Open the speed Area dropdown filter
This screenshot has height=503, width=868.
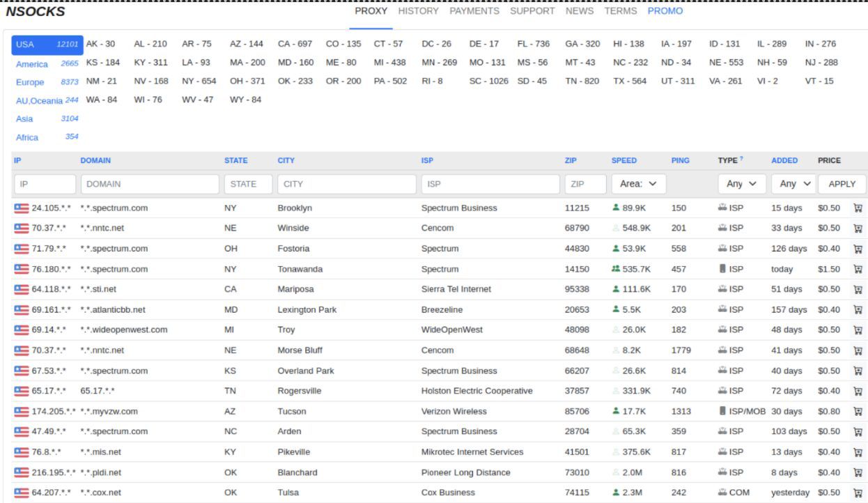pyautogui.click(x=638, y=184)
